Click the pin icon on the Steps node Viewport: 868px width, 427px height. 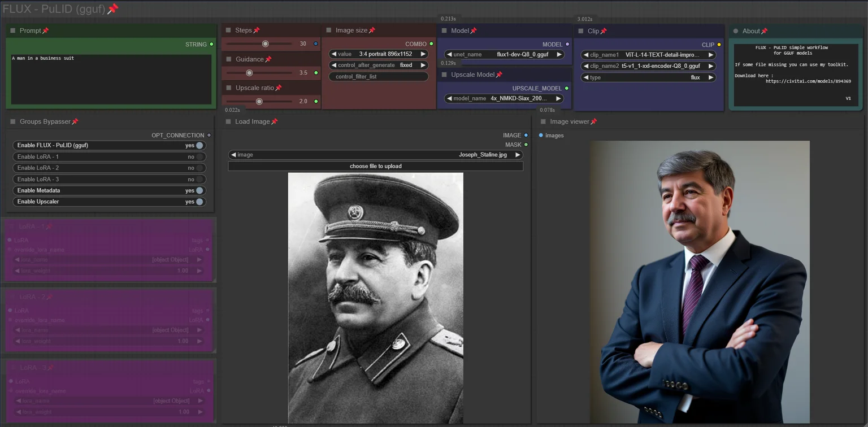pos(257,30)
